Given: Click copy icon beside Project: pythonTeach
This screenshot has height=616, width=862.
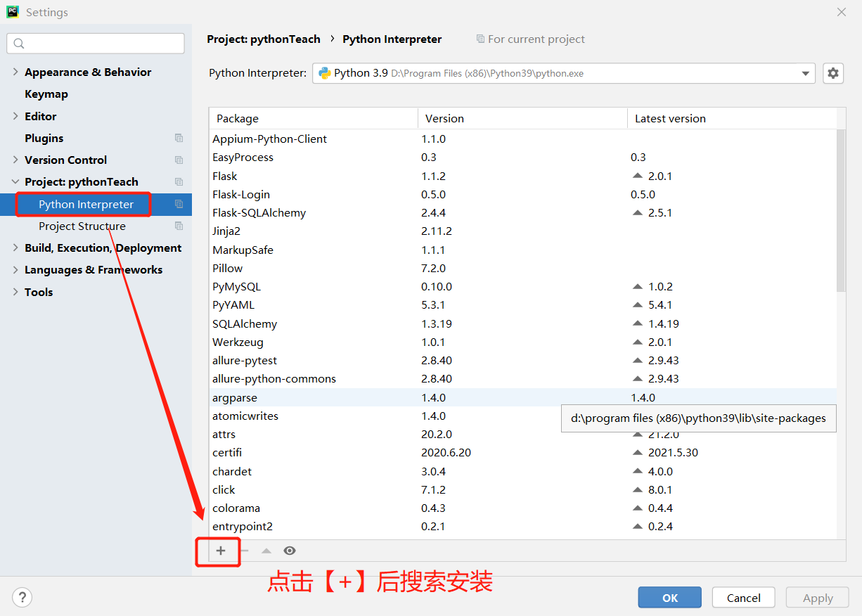Looking at the screenshot, I should [x=179, y=181].
